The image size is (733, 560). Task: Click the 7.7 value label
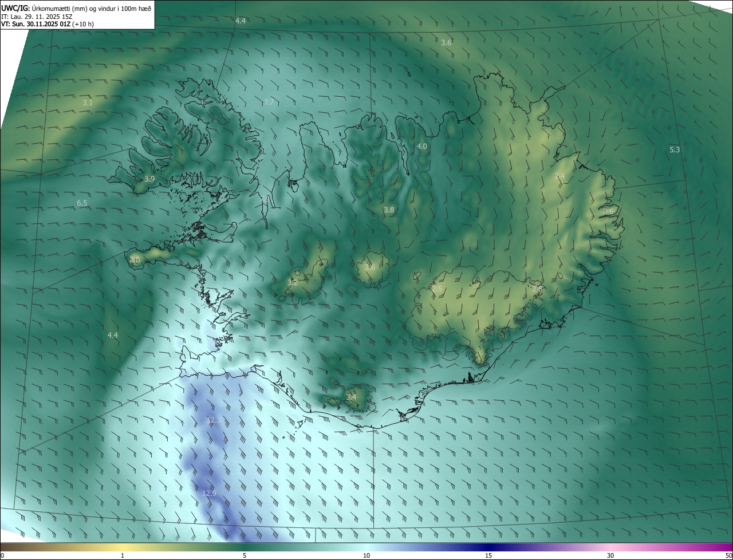point(269,102)
